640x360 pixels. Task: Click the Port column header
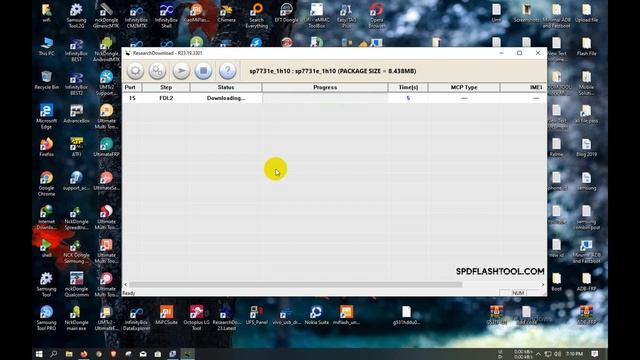coord(132,87)
